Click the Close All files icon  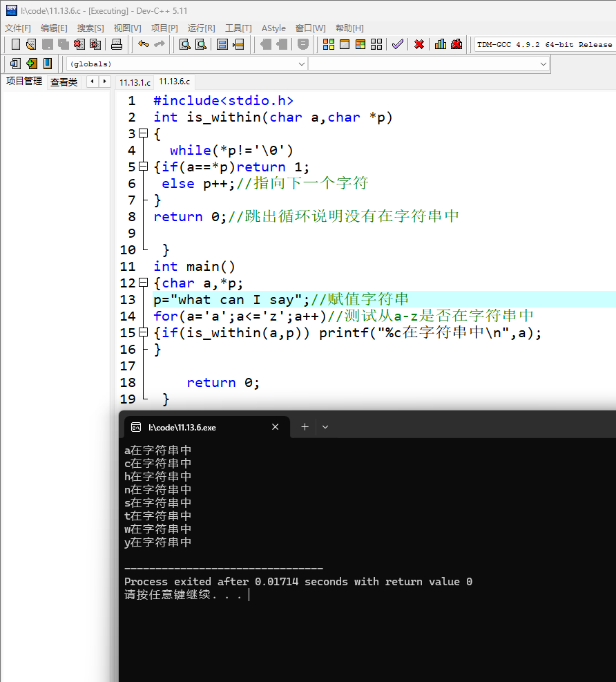pyautogui.click(x=95, y=44)
